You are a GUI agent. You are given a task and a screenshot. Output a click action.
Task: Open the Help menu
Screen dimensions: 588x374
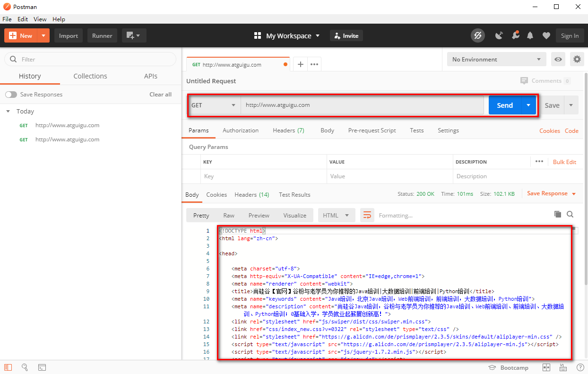click(x=59, y=19)
